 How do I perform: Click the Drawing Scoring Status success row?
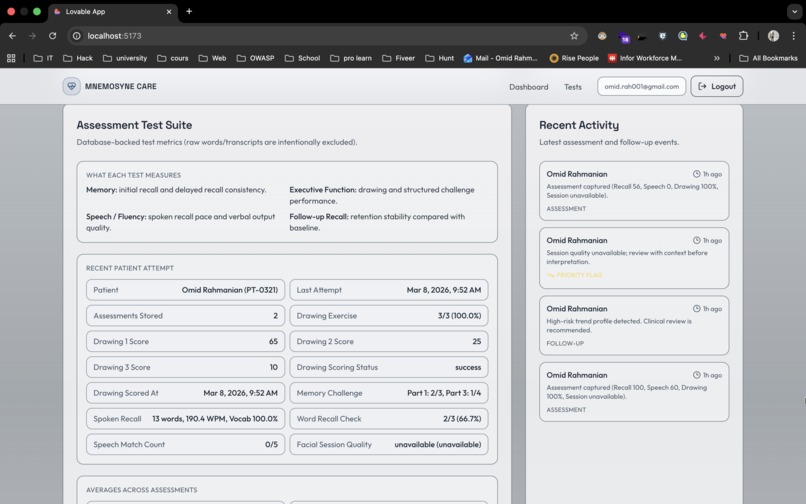[x=389, y=367]
